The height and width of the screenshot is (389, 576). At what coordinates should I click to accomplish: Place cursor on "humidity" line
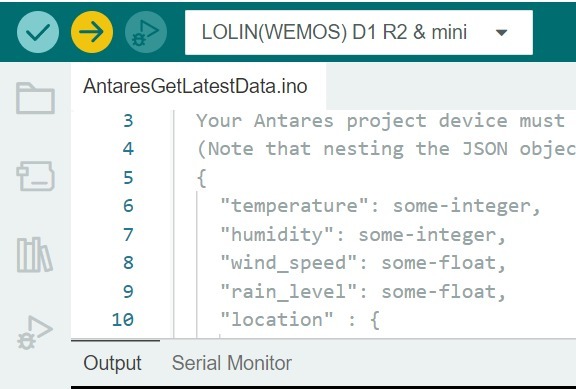tap(363, 235)
